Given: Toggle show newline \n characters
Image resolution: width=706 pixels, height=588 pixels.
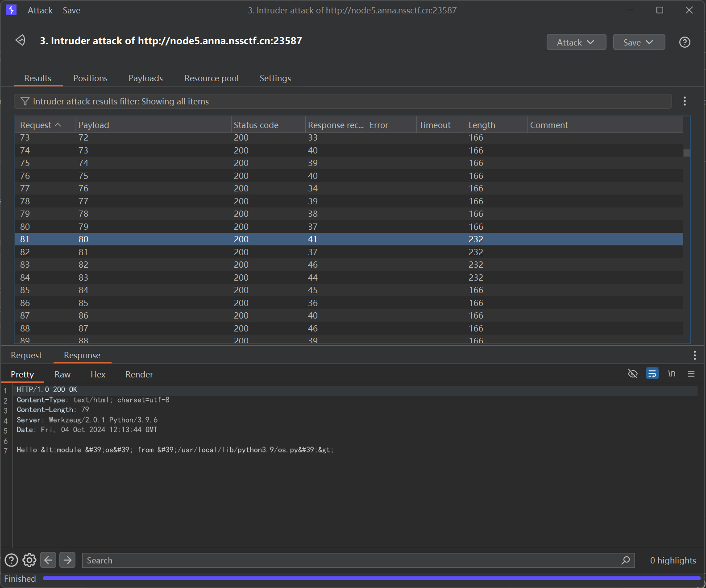Looking at the screenshot, I should (672, 373).
